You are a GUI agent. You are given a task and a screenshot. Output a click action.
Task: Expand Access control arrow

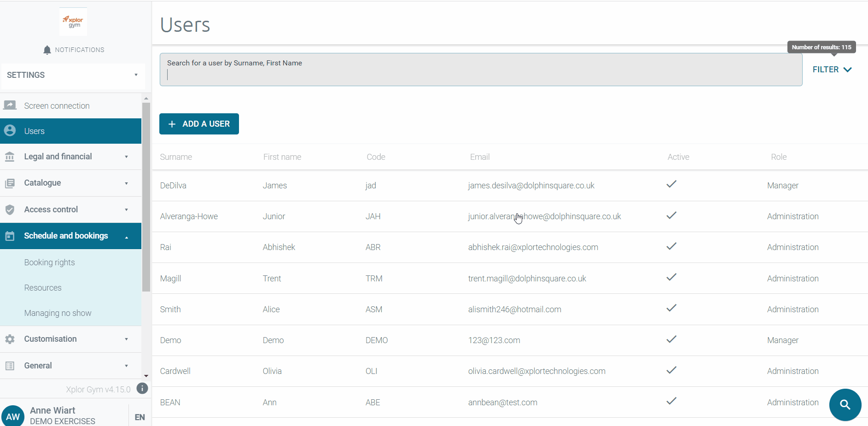pyautogui.click(x=126, y=210)
